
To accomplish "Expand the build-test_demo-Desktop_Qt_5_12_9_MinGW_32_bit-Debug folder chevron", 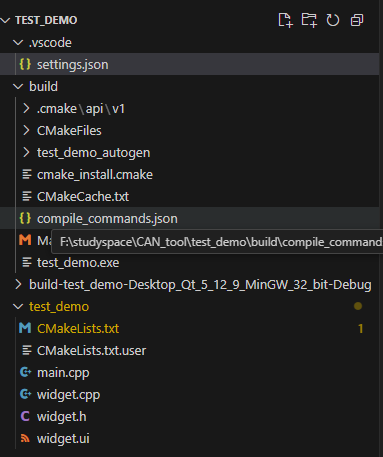I will 18,284.
